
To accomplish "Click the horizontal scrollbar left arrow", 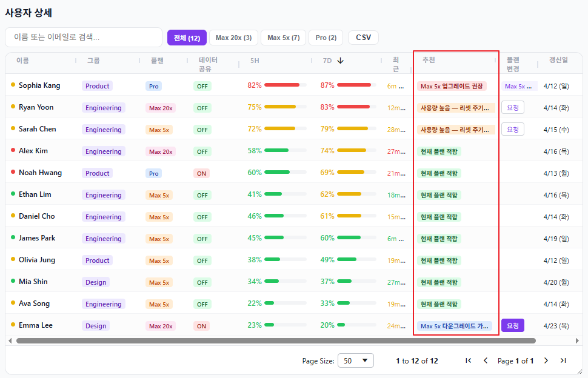I will (x=10, y=341).
